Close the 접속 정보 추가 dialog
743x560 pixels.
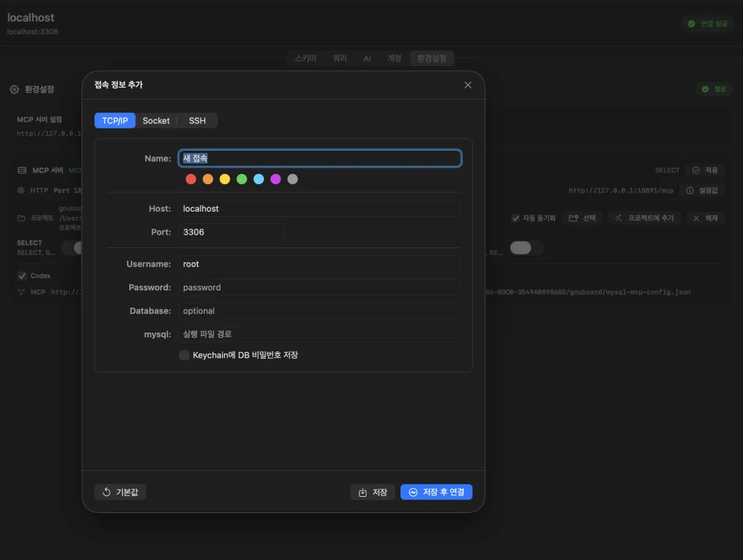click(467, 85)
